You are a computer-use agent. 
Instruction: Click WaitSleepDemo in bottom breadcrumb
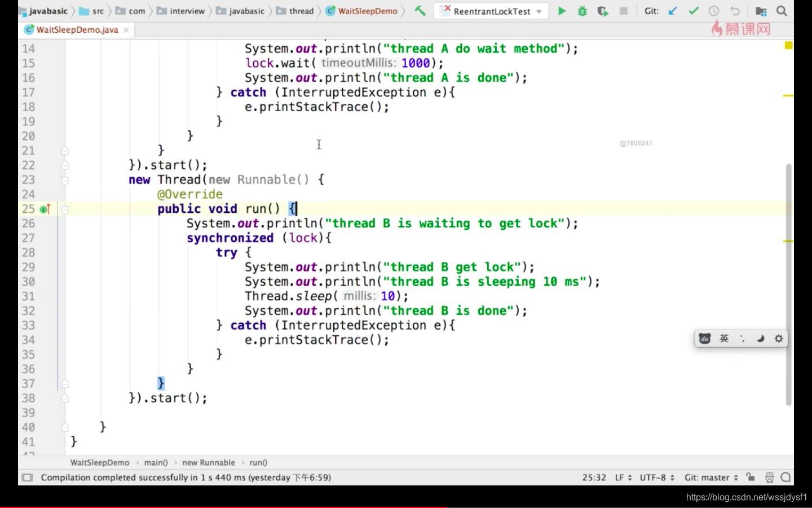tap(100, 462)
